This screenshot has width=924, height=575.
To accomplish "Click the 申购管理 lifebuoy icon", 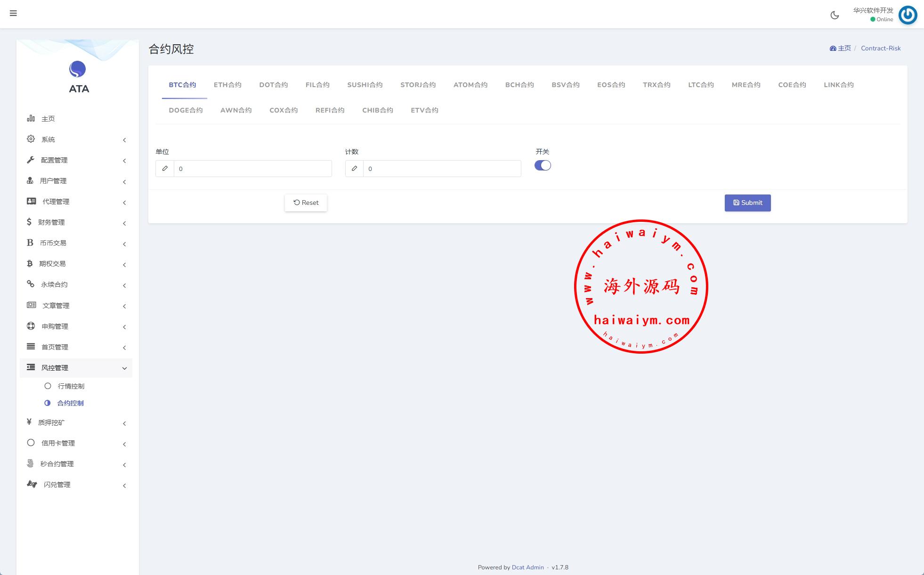I will [31, 326].
